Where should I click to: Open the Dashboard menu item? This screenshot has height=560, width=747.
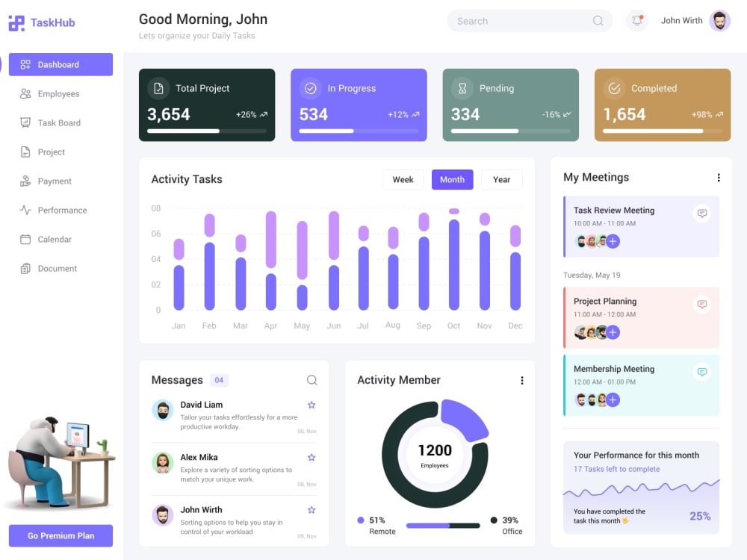(x=61, y=64)
